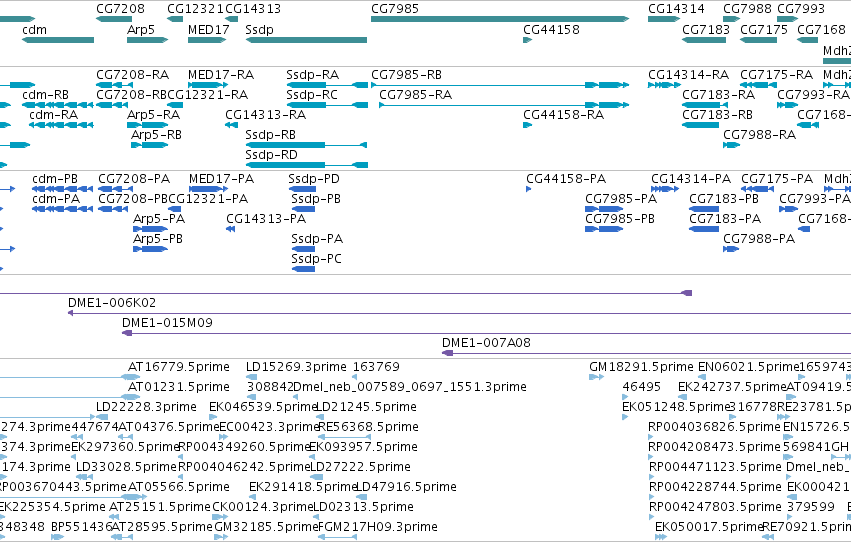Click the Ssdp-RC transcript label
This screenshot has height=542, width=851.
click(312, 94)
